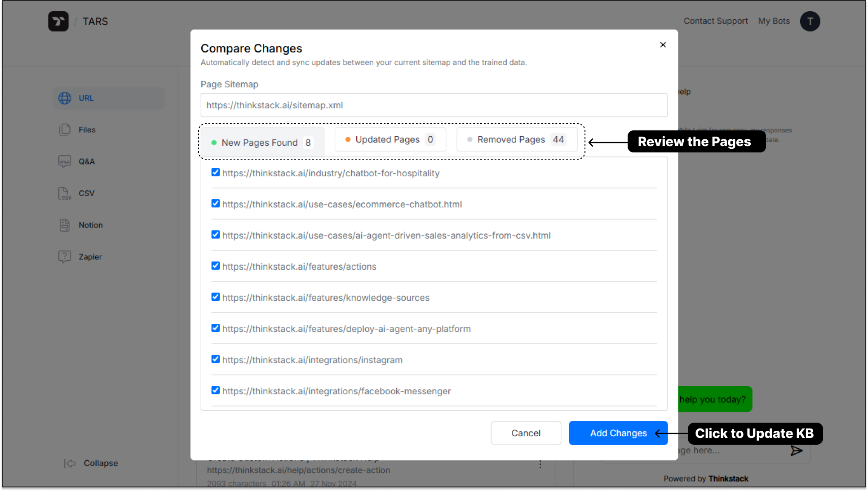Toggle sales-analytics-from-csv.html checkbox
Screen dimensions: 868x491
pyautogui.click(x=216, y=234)
